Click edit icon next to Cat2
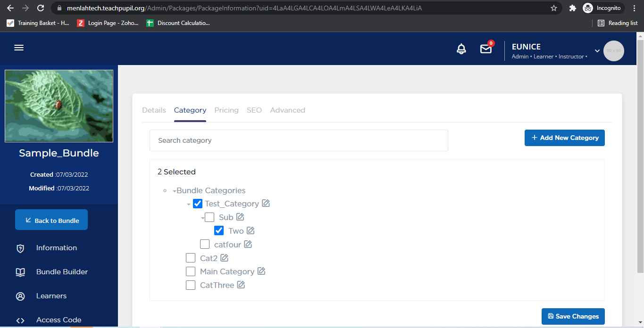Screen dimensions: 644x328 click(225, 258)
